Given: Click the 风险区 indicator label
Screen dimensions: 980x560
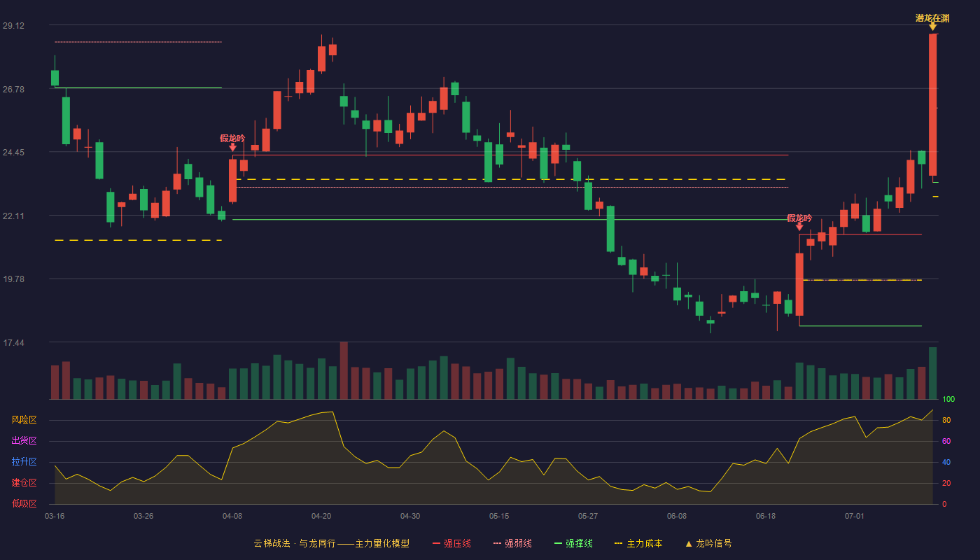Looking at the screenshot, I should click(x=24, y=420).
